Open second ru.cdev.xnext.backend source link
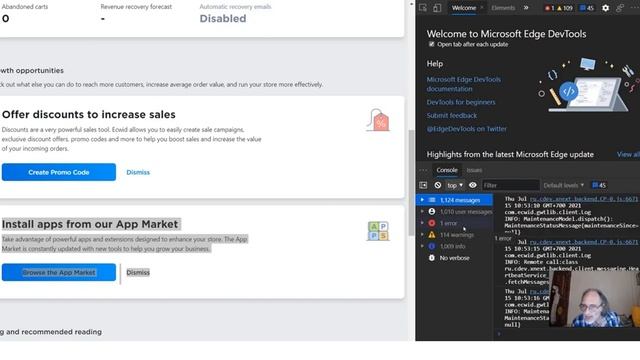640x360 pixels. [583, 242]
